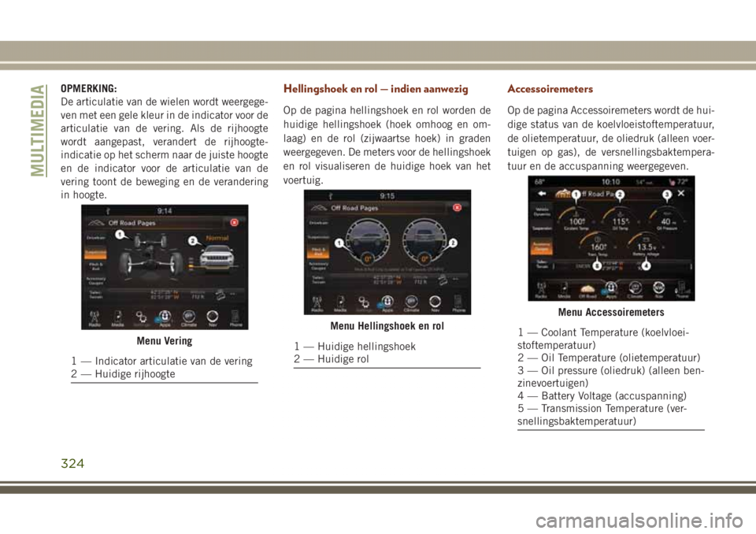Image resolution: width=756 pixels, height=534 pixels.
Task: Select the highlighted Suspension tab in Menu Vering
Action: point(96,252)
